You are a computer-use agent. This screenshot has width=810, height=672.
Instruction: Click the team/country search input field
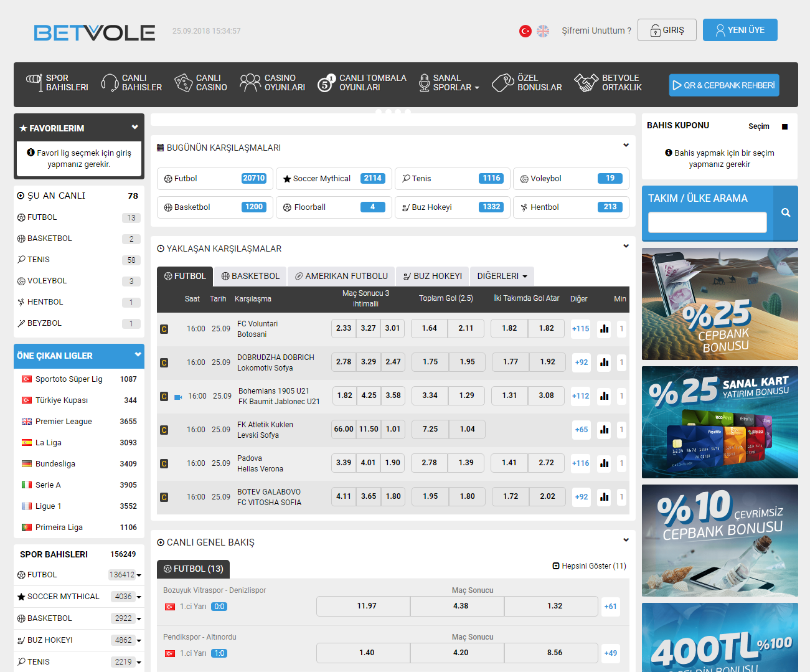point(707,222)
